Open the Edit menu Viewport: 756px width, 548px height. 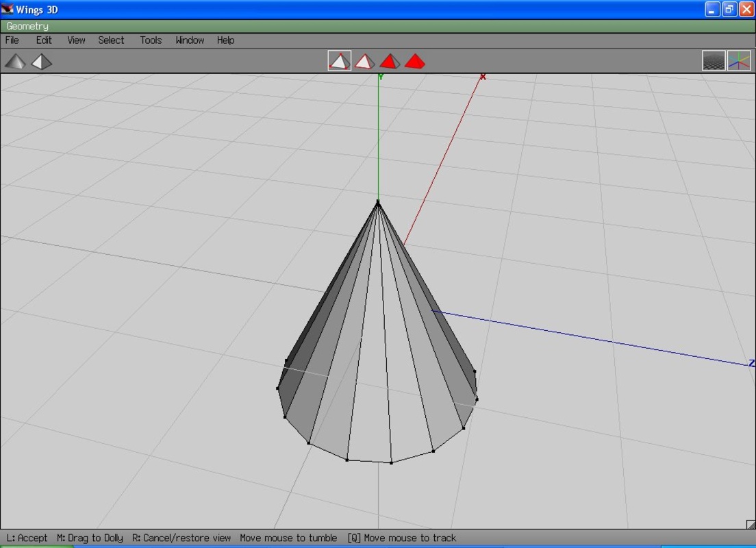44,40
